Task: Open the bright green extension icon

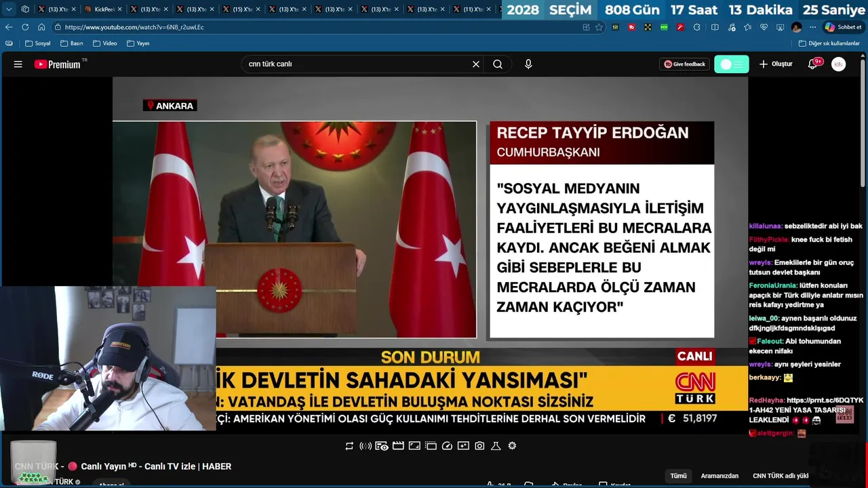Action: pyautogui.click(x=664, y=27)
